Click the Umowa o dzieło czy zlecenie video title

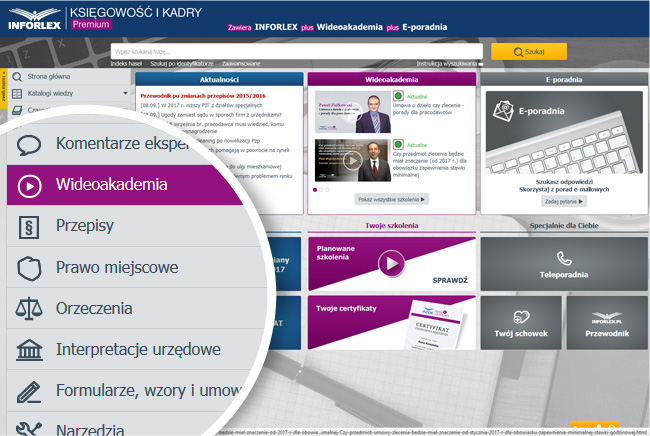click(429, 109)
